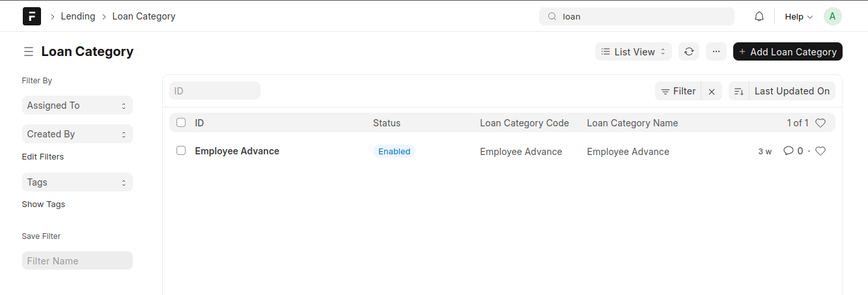Go to Lending breadcrumb

coord(78,16)
